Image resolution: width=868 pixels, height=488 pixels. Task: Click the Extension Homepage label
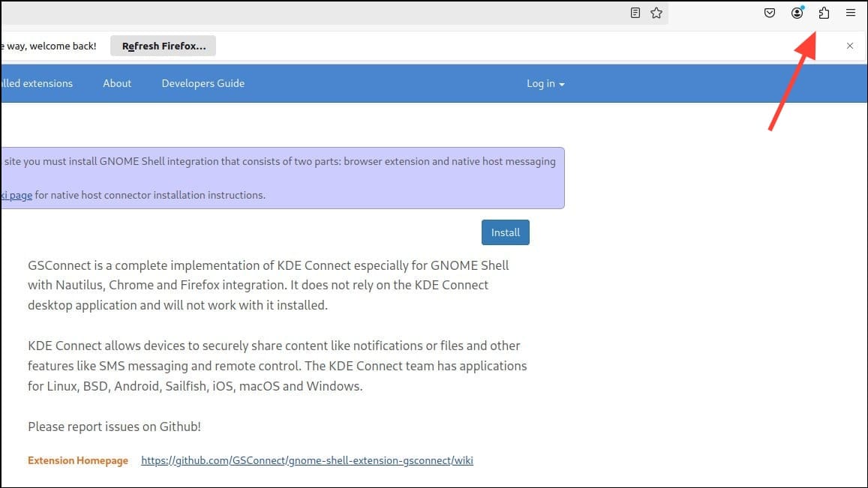pyautogui.click(x=78, y=460)
